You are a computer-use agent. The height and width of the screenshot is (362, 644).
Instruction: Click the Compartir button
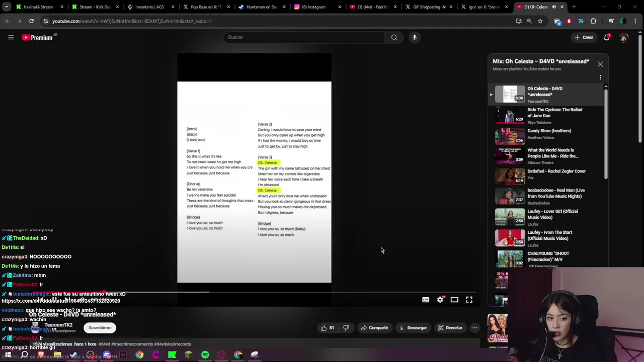374,328
